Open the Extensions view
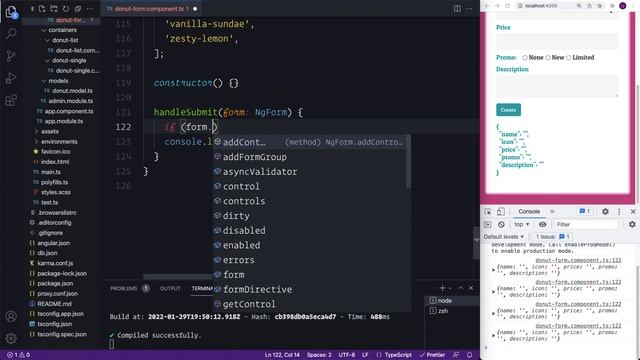This screenshot has height=360, width=640. [x=11, y=100]
